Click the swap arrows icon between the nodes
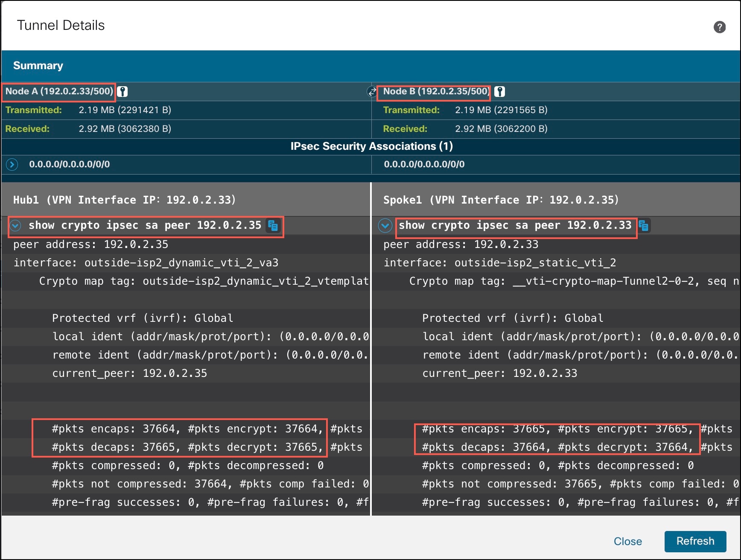This screenshot has height=560, width=741. coord(372,92)
